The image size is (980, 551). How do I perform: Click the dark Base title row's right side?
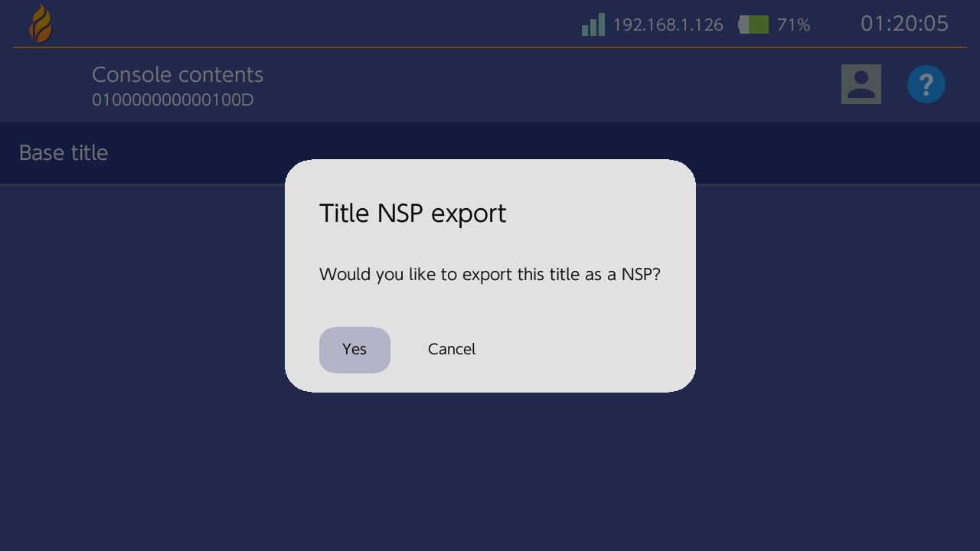pyautogui.click(x=842, y=153)
